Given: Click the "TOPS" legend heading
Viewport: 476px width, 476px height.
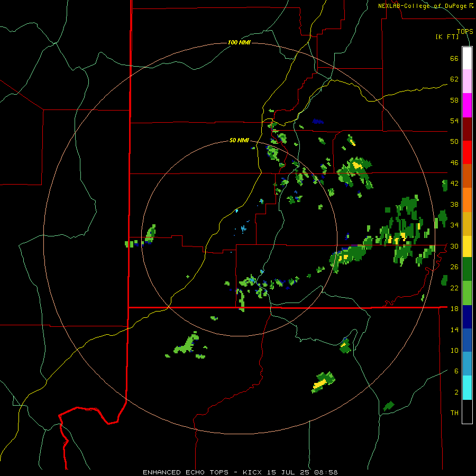Looking at the screenshot, I should [x=465, y=31].
